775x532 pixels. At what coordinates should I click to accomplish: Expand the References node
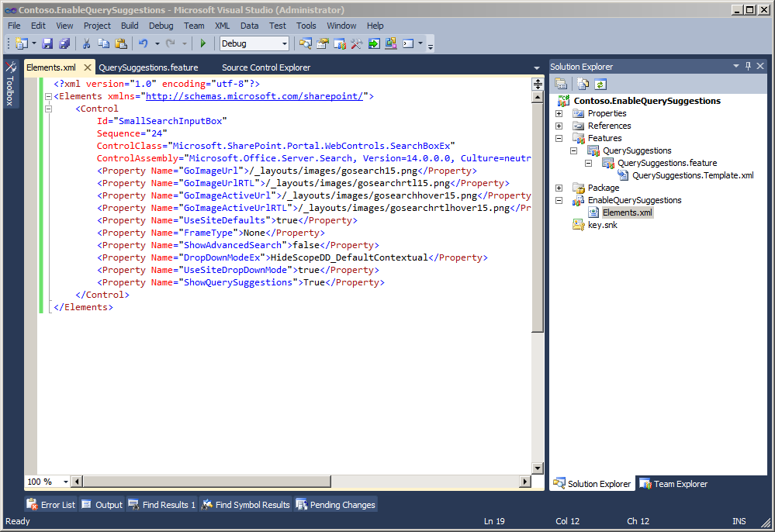(559, 126)
